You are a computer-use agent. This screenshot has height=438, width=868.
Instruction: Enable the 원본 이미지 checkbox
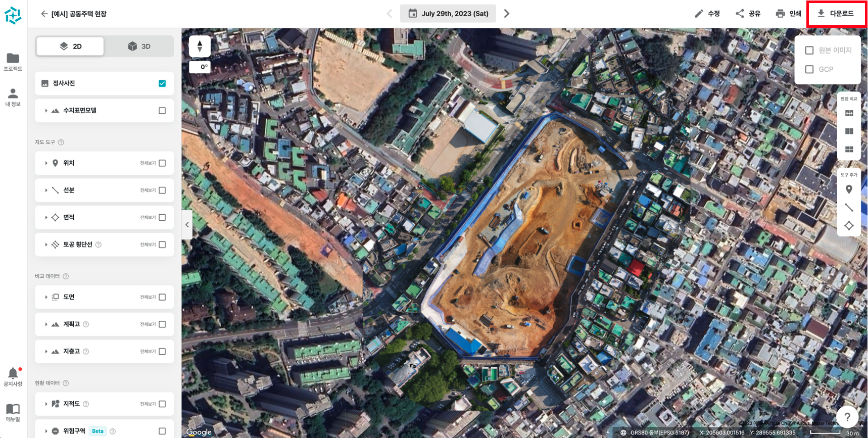pos(809,51)
